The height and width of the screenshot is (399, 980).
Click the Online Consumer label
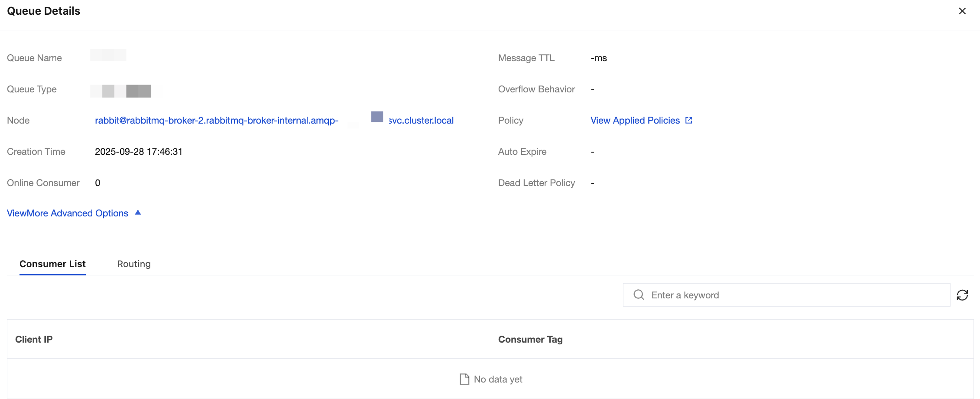point(43,183)
